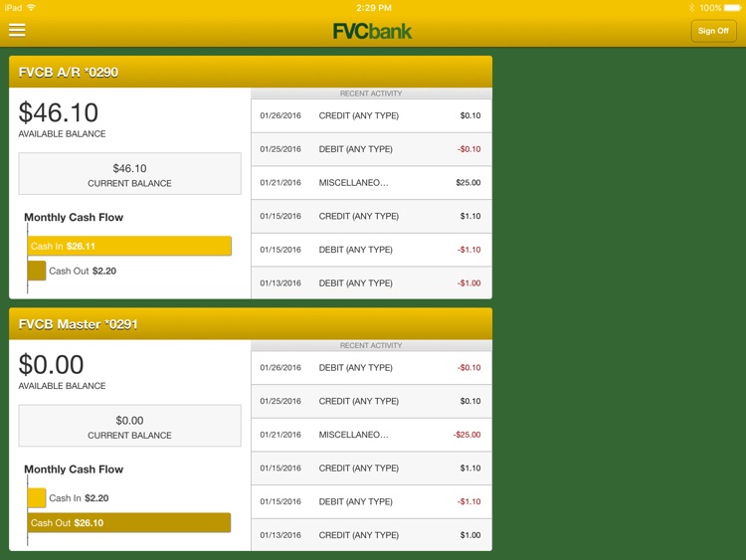Select the $0.00 available balance
The image size is (746, 560).
click(x=51, y=365)
